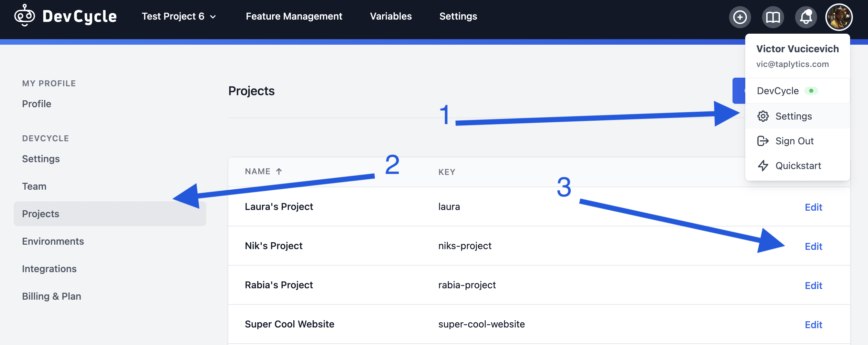868x345 pixels.
Task: Open the Feature Management nav item
Action: (x=294, y=16)
